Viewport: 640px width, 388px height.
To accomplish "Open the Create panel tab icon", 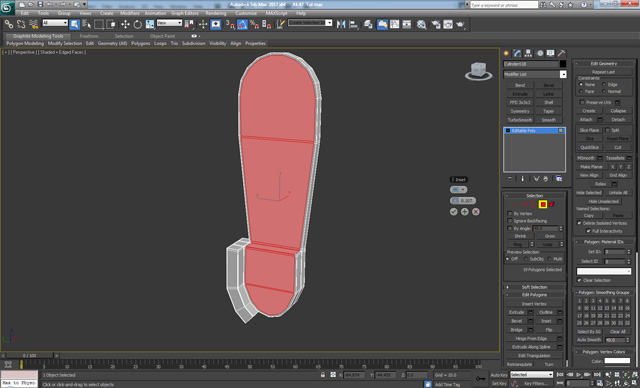I will coord(507,53).
